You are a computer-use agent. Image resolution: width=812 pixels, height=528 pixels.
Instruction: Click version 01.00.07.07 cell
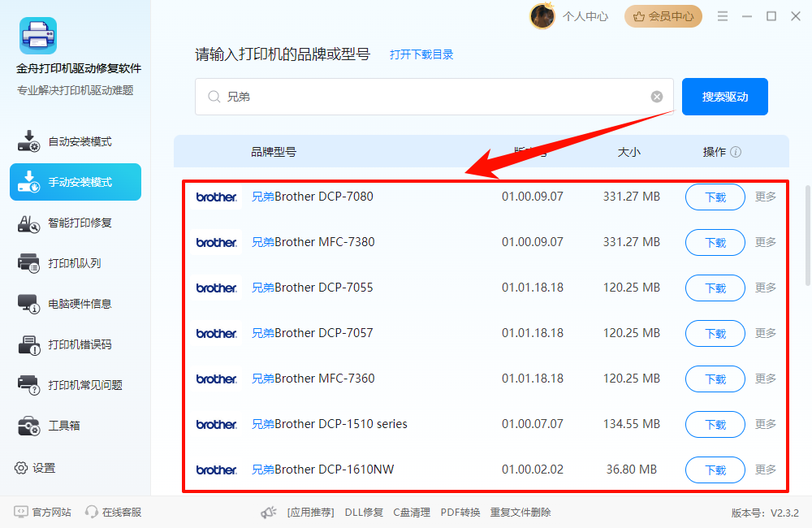tap(533, 424)
